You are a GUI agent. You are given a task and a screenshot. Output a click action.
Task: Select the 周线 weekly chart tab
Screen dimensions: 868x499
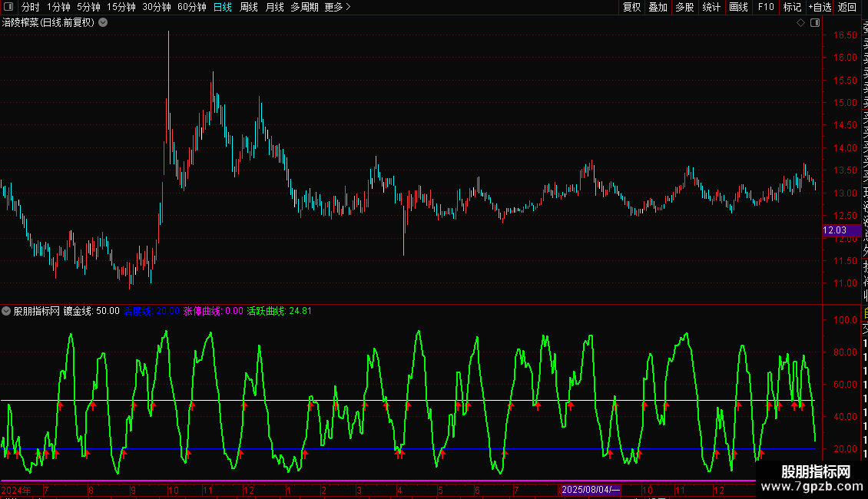click(x=249, y=7)
